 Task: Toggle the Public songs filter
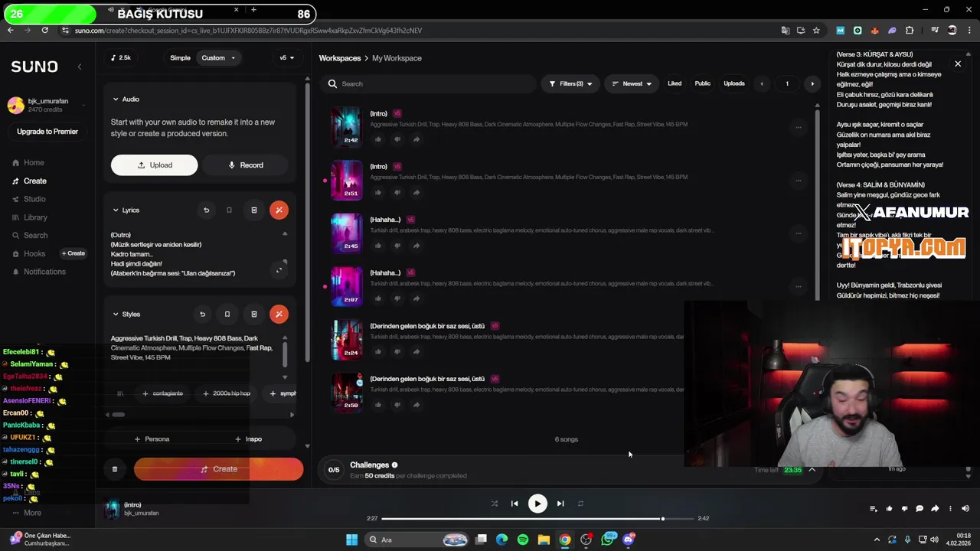pyautogui.click(x=702, y=83)
